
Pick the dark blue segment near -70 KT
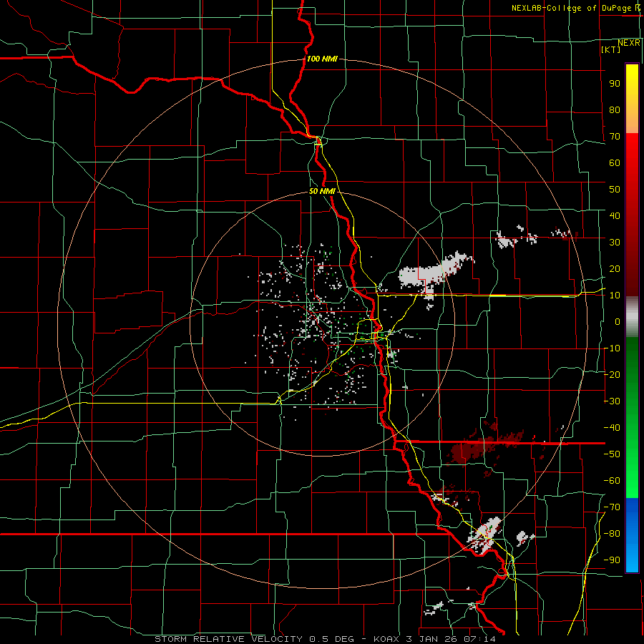point(632,507)
